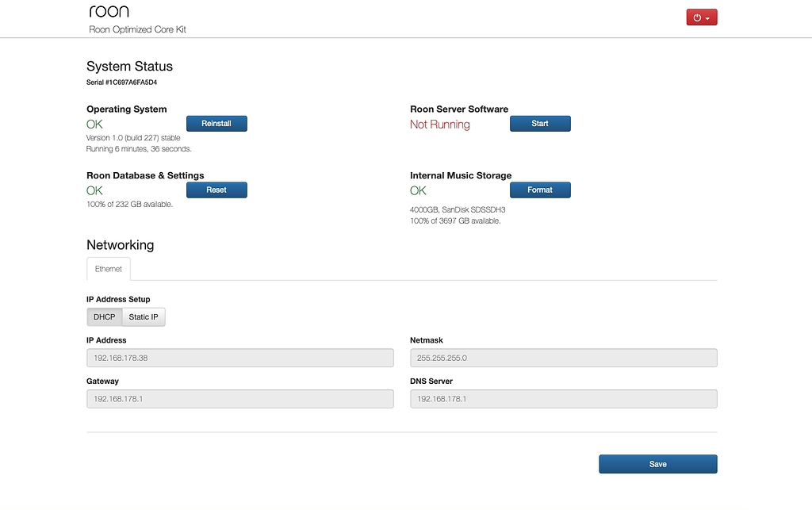Click the Not Running status text
Viewport: 812px width, 510px height.
tap(439, 124)
